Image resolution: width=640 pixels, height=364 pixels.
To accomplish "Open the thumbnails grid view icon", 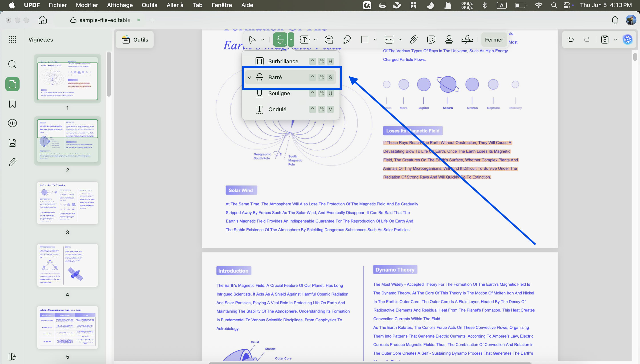I will coord(12,40).
